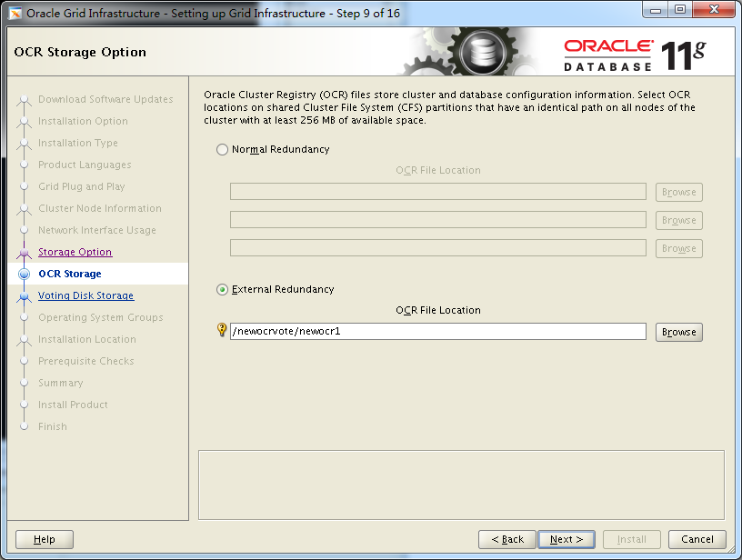Click the empty message area box
The width and height of the screenshot is (742, 560).
pos(461,485)
